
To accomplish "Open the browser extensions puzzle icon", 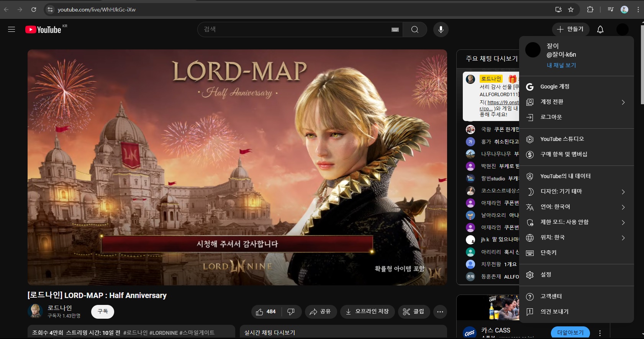I will click(x=590, y=10).
